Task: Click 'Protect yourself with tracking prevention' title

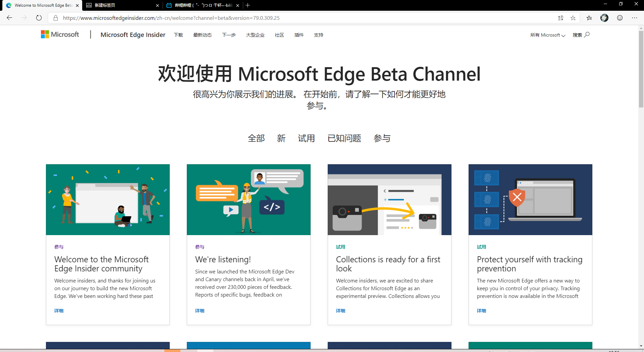Action: point(530,264)
